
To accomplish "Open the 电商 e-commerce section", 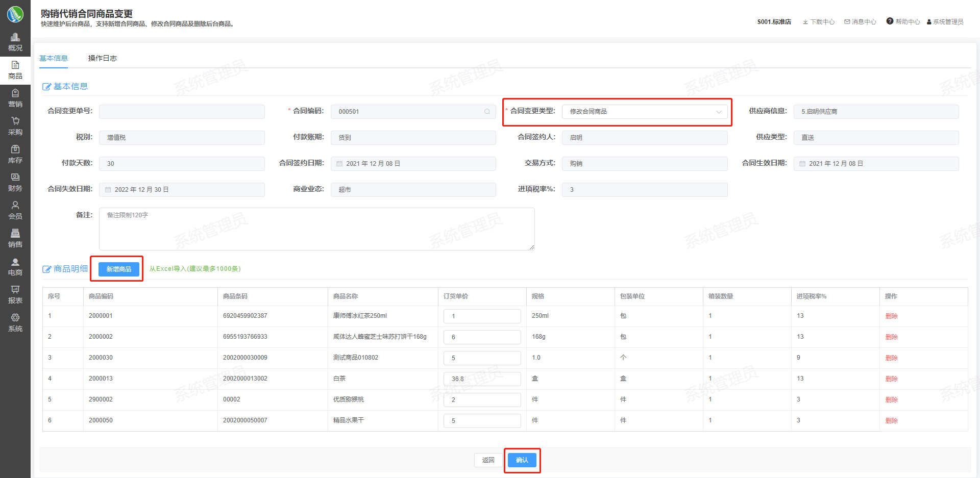I will coord(15,267).
